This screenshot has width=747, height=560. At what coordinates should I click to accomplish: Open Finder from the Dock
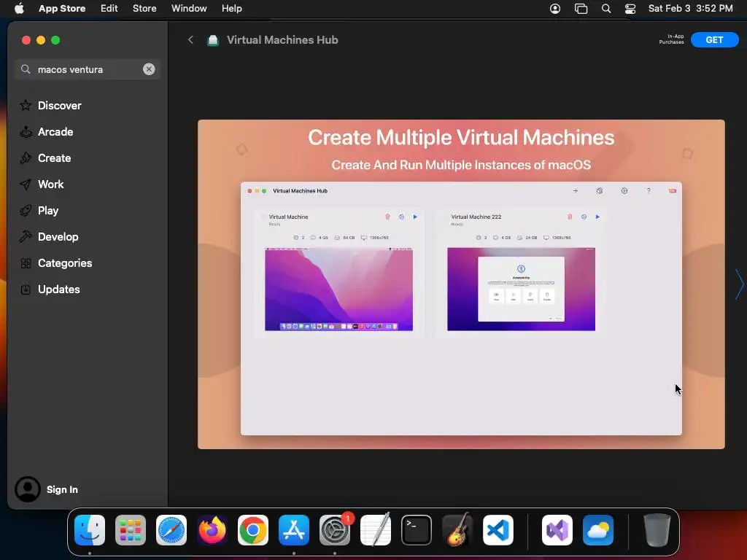click(90, 530)
